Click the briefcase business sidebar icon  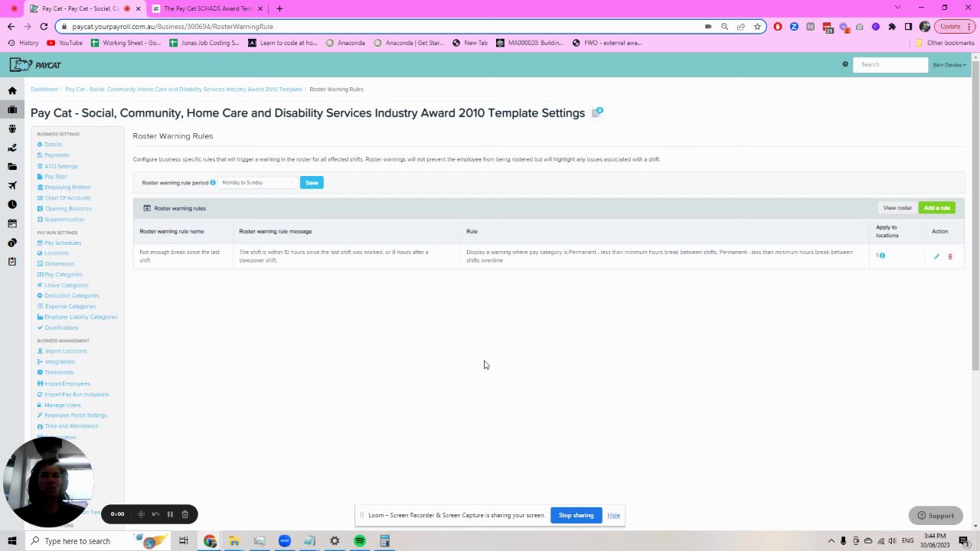[x=12, y=109]
